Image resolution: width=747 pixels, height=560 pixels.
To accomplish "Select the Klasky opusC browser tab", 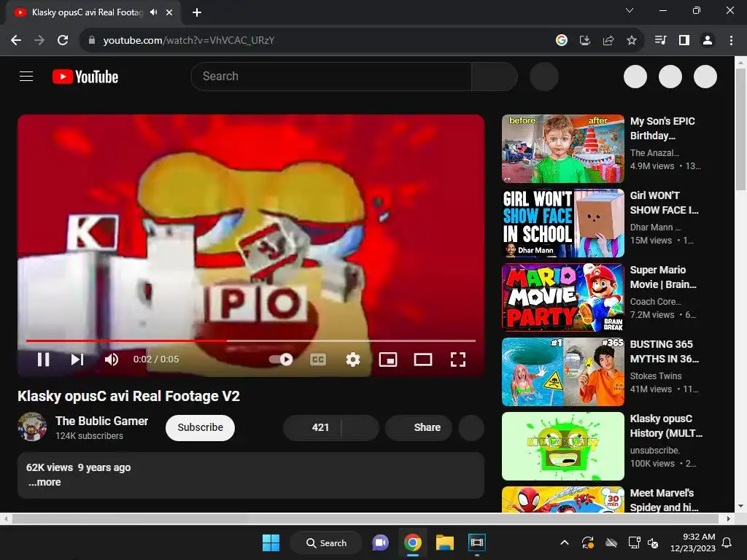I will pyautogui.click(x=93, y=12).
